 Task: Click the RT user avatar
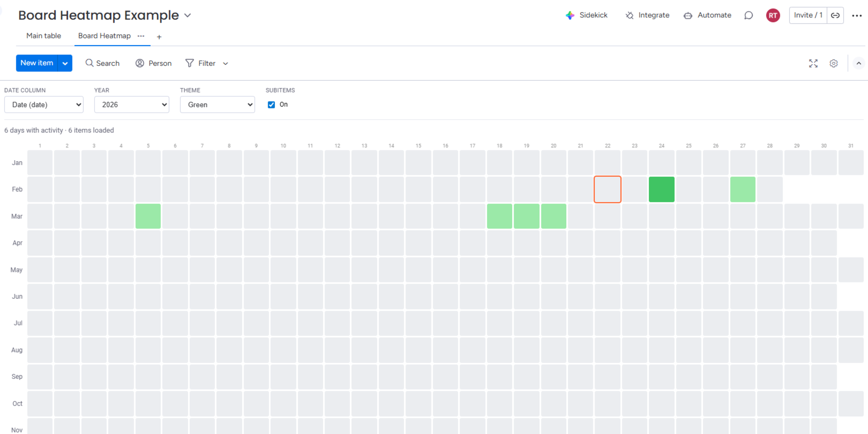click(773, 15)
